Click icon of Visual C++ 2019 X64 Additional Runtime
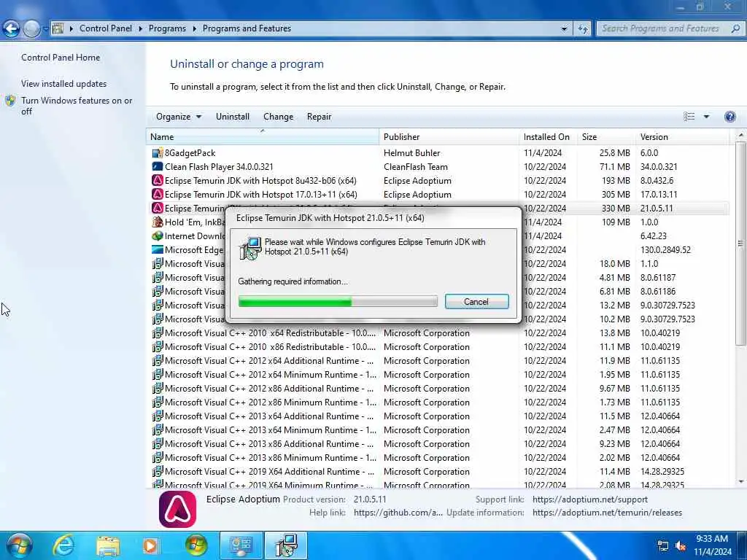 pyautogui.click(x=158, y=472)
